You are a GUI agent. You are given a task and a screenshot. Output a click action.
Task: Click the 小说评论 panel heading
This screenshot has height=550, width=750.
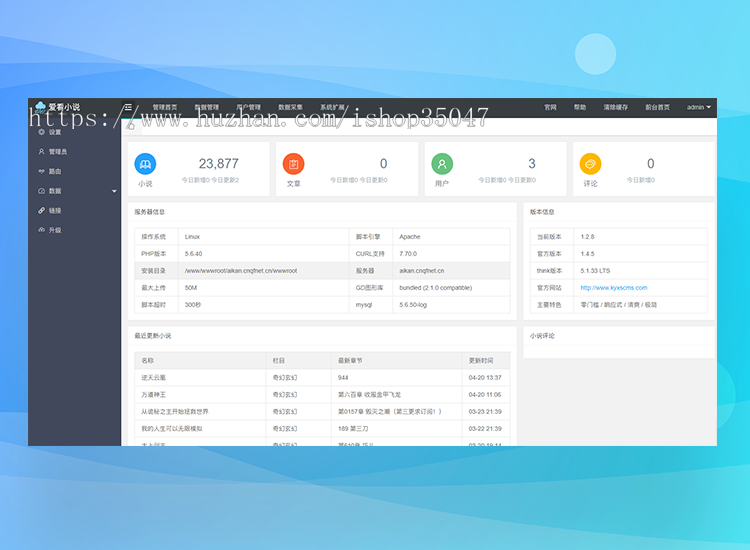tap(542, 336)
